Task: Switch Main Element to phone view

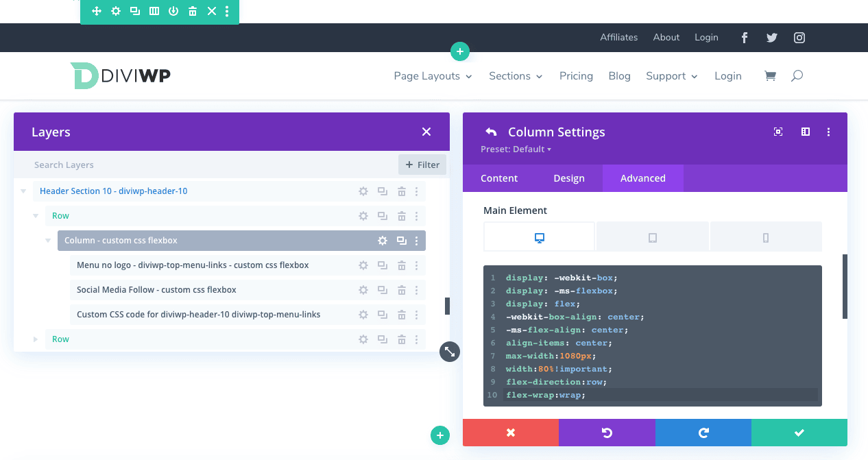Action: [x=766, y=237]
